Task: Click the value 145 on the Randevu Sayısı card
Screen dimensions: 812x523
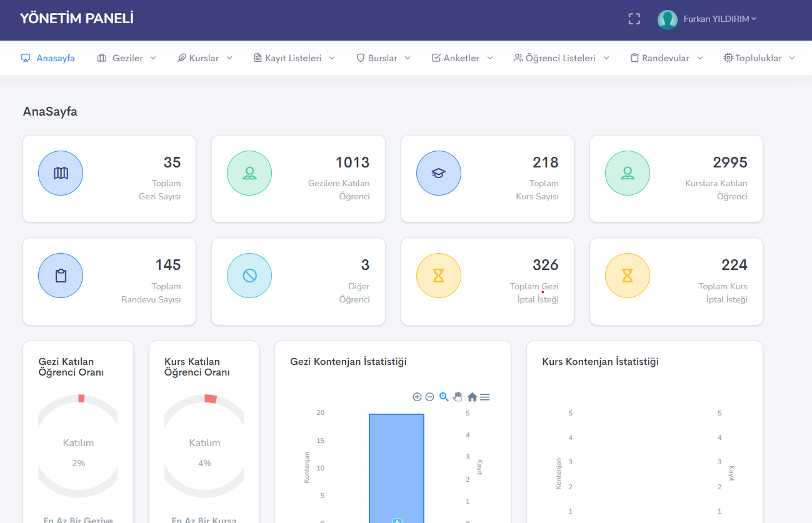Action: pos(168,265)
